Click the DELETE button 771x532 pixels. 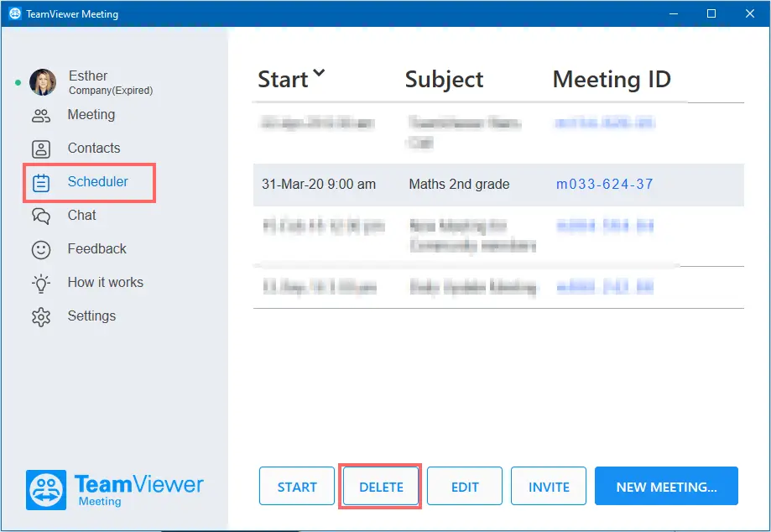(381, 487)
